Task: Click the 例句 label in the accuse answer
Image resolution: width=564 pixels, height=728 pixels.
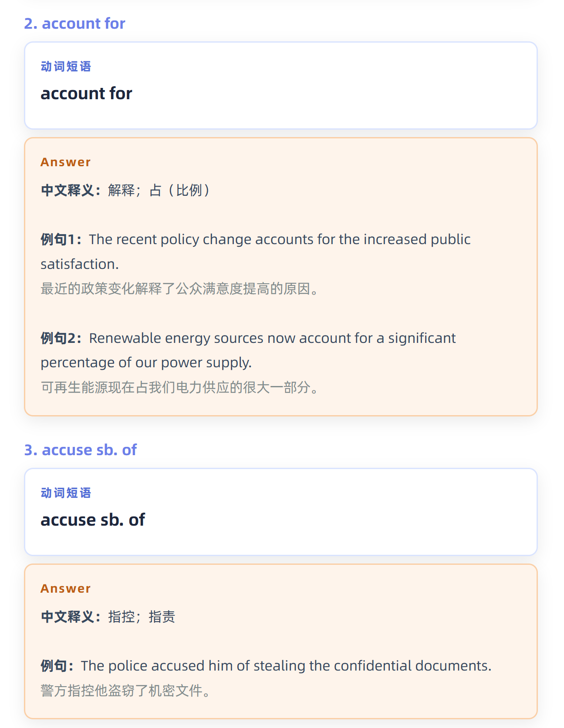Action: click(57, 666)
